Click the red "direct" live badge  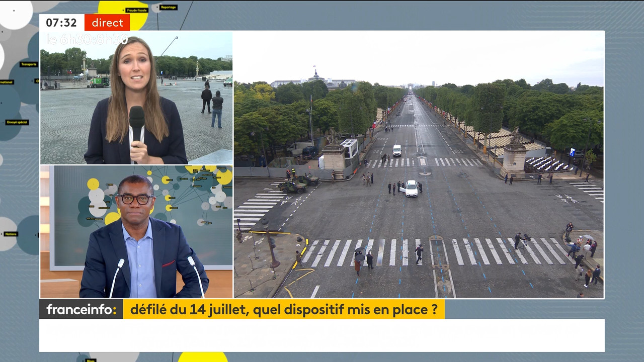(107, 23)
